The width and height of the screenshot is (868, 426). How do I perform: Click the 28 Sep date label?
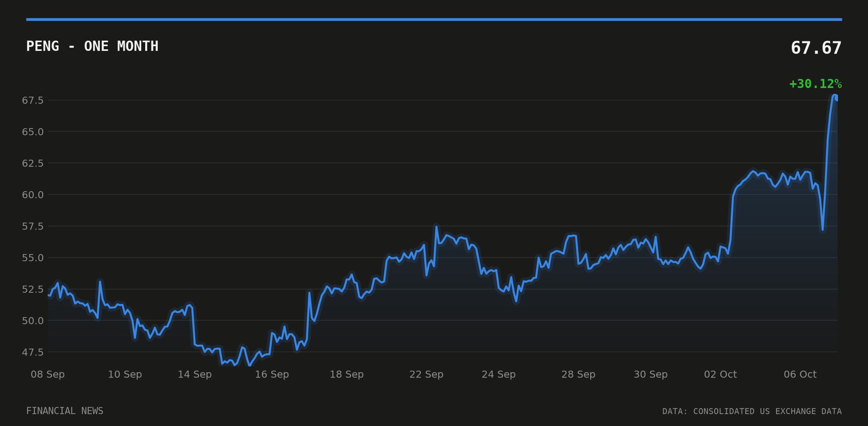click(578, 375)
